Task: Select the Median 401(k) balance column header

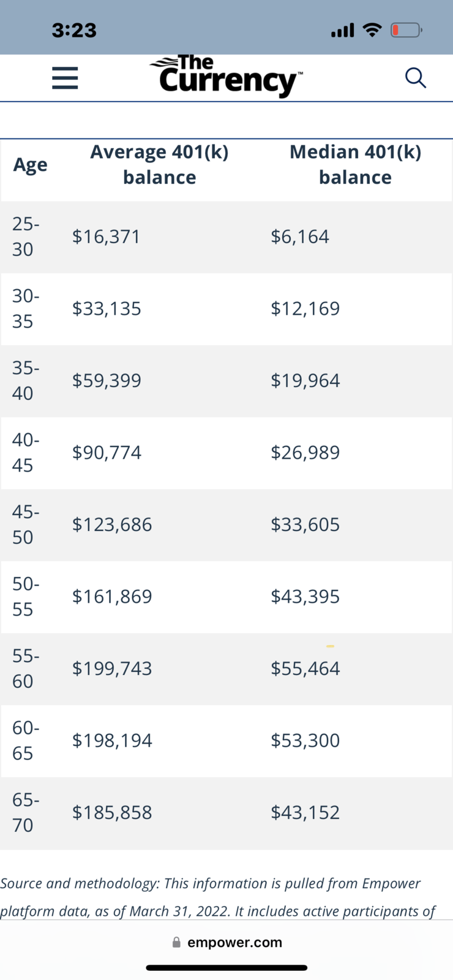Action: (x=355, y=164)
